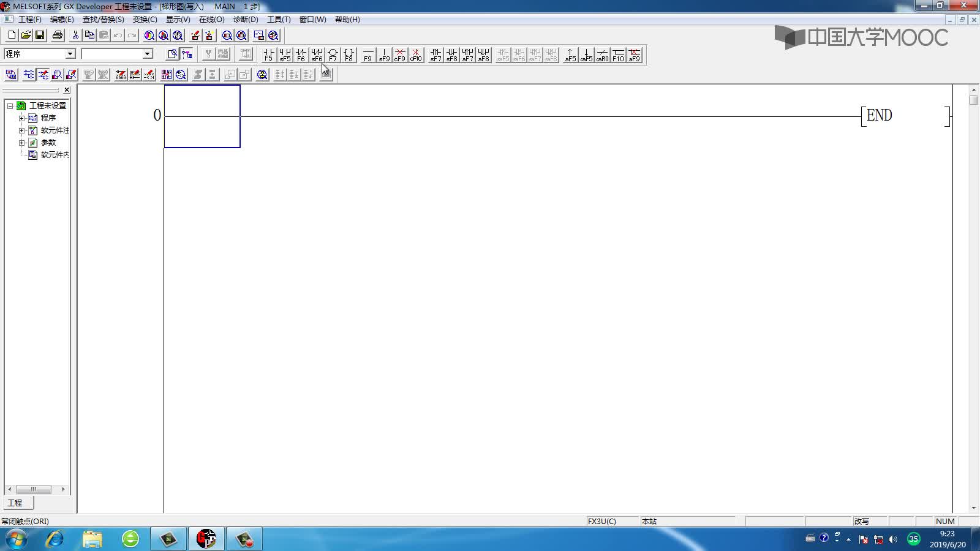Insert rising pulse contact (sF7)
This screenshot has height=551, width=980.
click(x=435, y=55)
